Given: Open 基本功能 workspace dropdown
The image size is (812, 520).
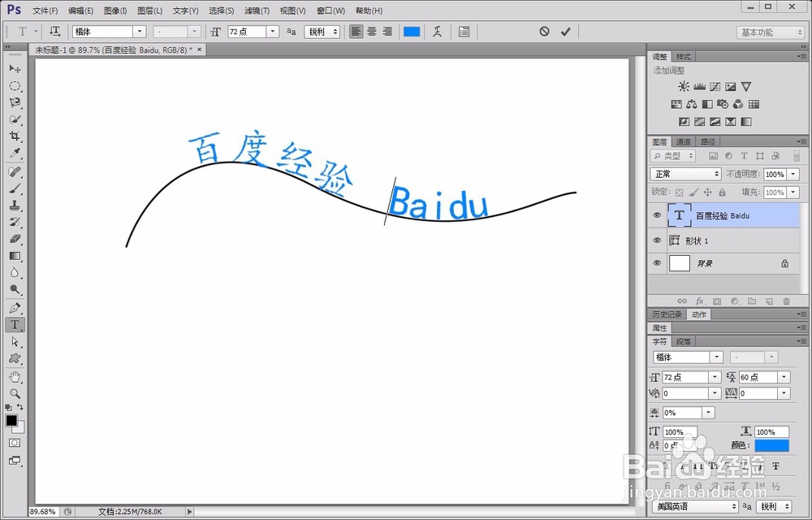Looking at the screenshot, I should pos(770,32).
